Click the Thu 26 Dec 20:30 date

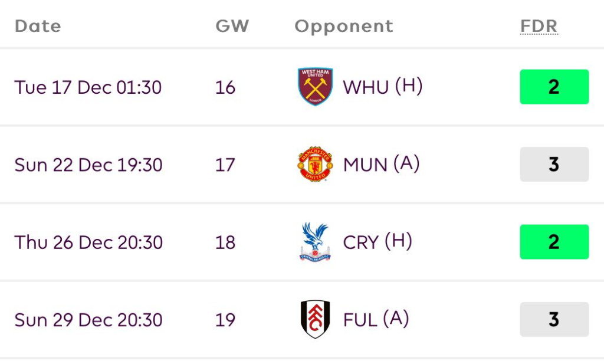[88, 242]
